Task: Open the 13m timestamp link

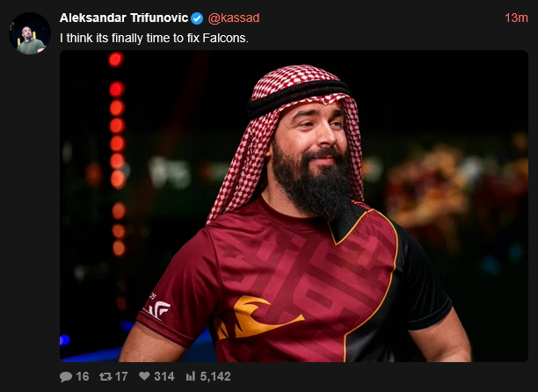Action: coord(516,18)
